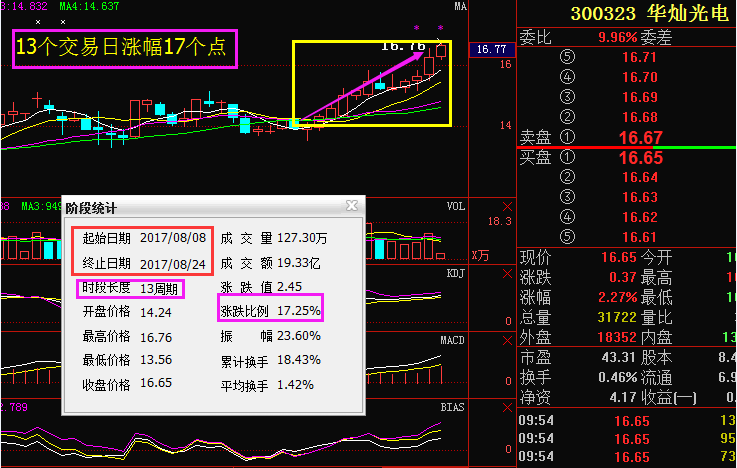Viewport: 737px width, 468px height.
Task: Select the BIAS indicator panel label
Action: pyautogui.click(x=454, y=408)
